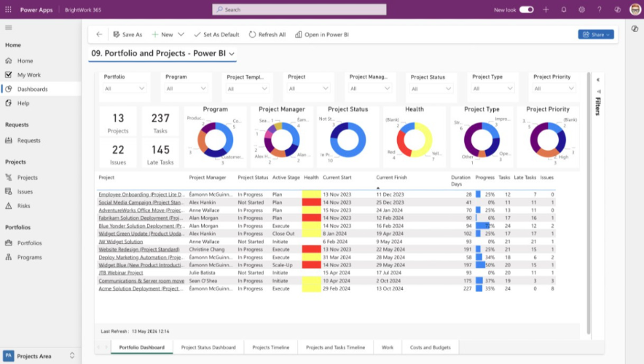Open the Share button menu
The width and height of the screenshot is (644, 364).
coord(596,34)
